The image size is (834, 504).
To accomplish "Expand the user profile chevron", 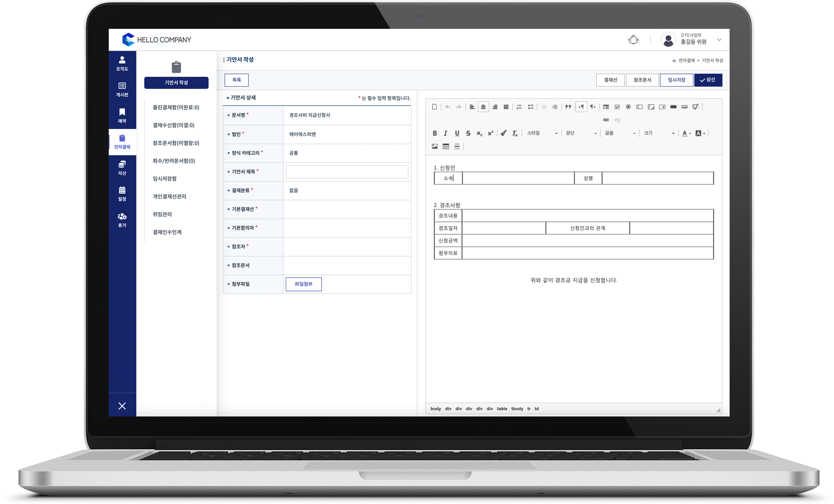I will coord(719,40).
